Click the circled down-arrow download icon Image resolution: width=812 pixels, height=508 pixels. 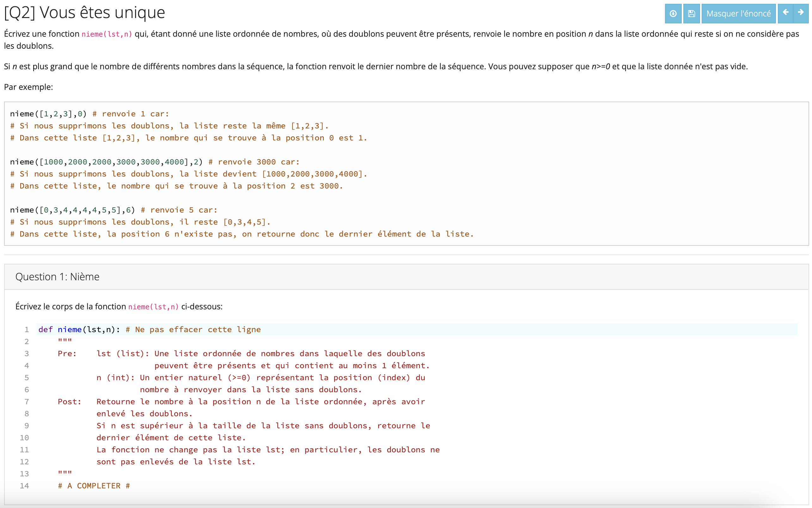click(673, 13)
